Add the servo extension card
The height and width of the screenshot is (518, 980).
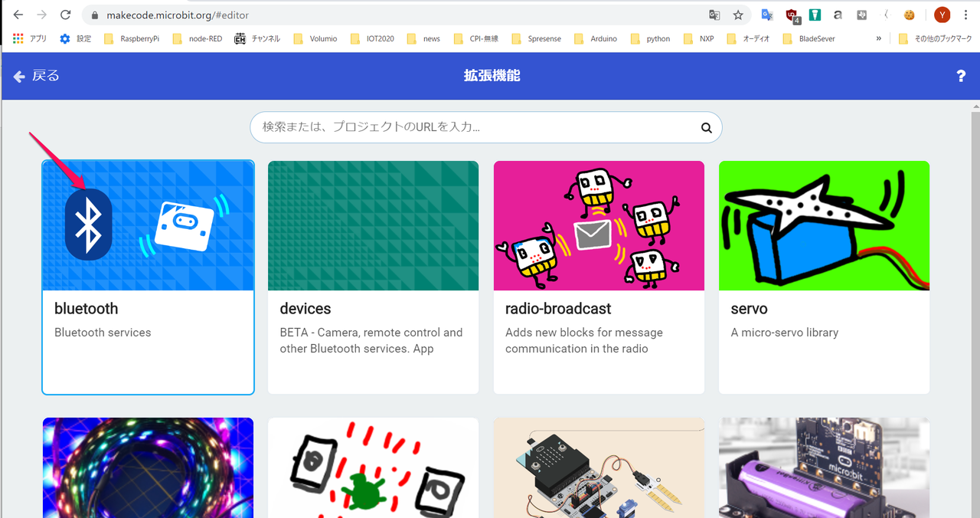[x=824, y=277]
